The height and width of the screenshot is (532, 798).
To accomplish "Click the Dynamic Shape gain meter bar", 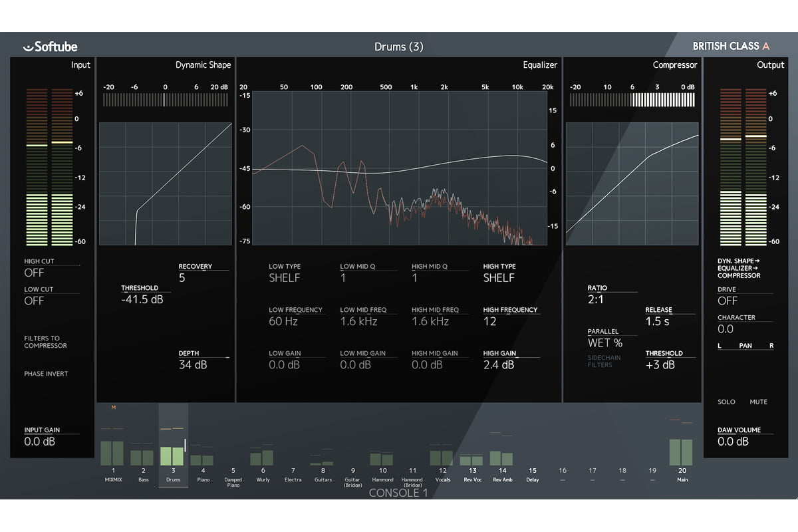I will click(x=166, y=100).
